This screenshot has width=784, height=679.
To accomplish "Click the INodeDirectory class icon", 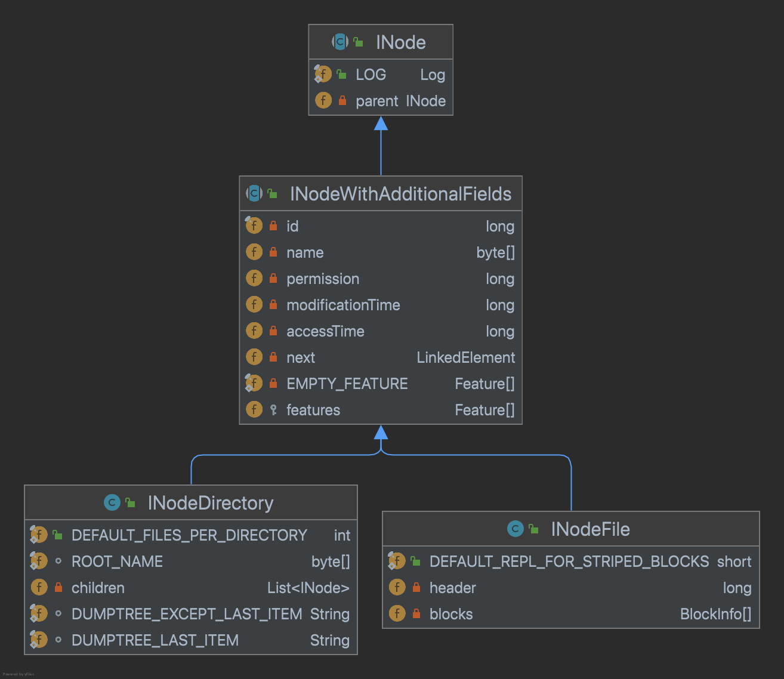I will click(112, 502).
